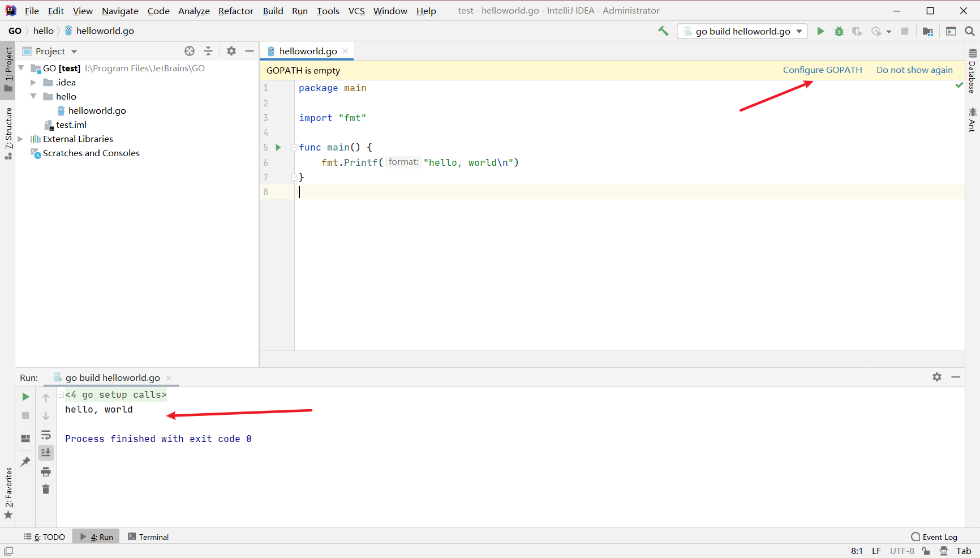980x558 pixels.
Task: Expand External Libraries node
Action: 21,139
